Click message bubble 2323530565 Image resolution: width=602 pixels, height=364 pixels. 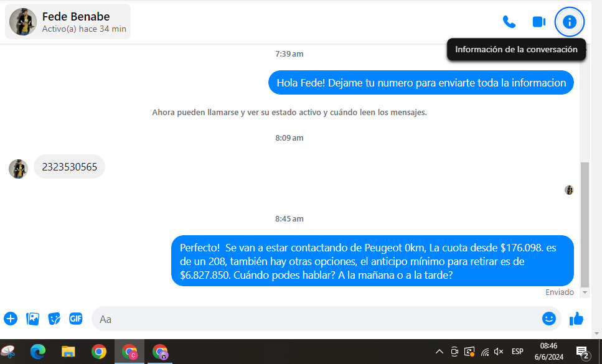[70, 167]
